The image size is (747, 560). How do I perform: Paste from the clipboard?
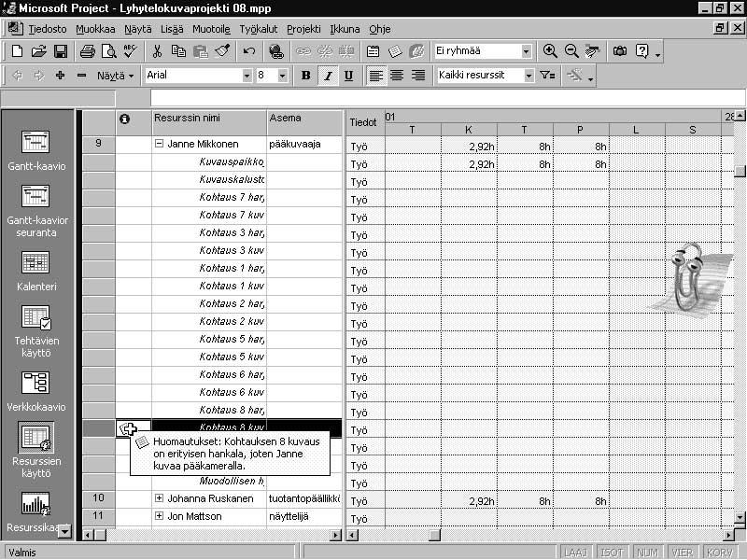point(201,51)
